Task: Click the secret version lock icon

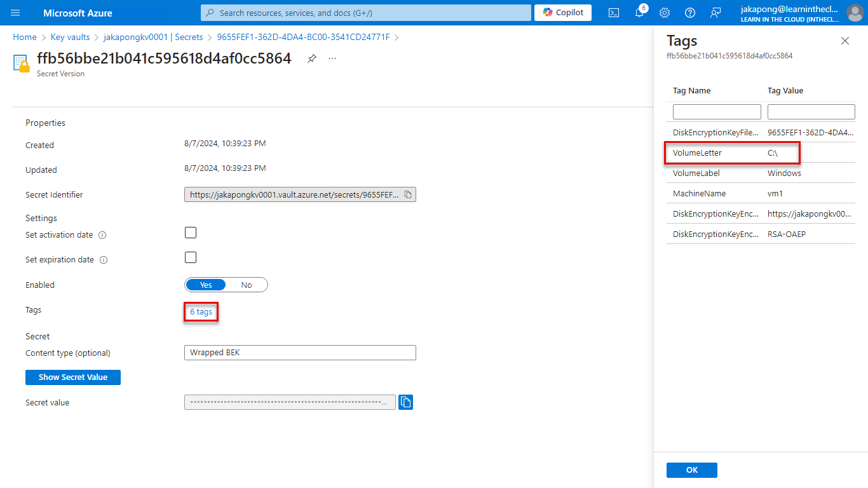Action: click(x=22, y=64)
